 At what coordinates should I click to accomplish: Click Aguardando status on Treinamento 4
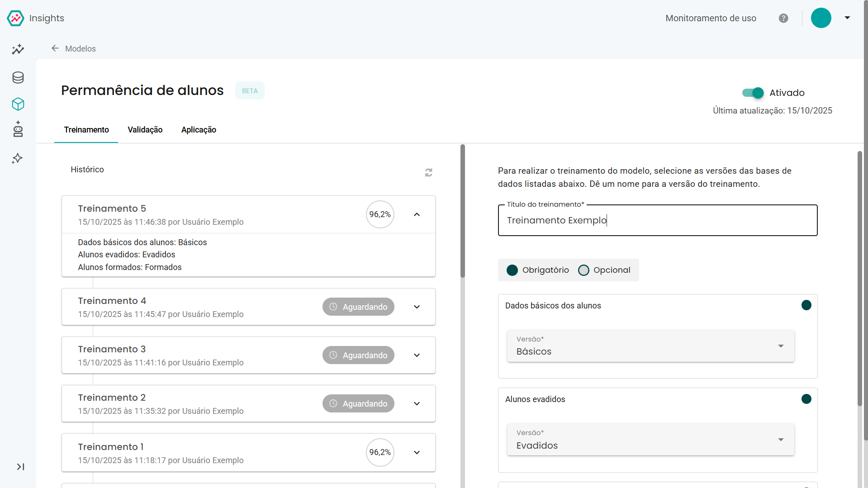(x=358, y=307)
